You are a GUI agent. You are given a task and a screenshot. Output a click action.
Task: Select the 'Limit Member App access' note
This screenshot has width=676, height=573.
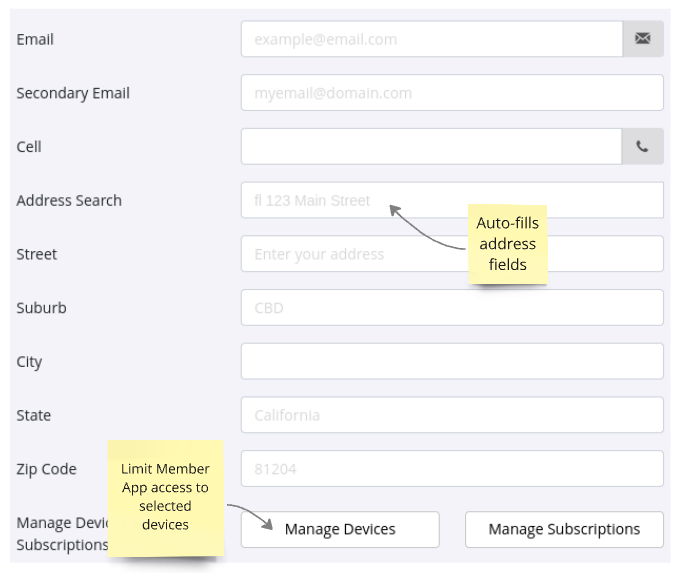(165, 497)
